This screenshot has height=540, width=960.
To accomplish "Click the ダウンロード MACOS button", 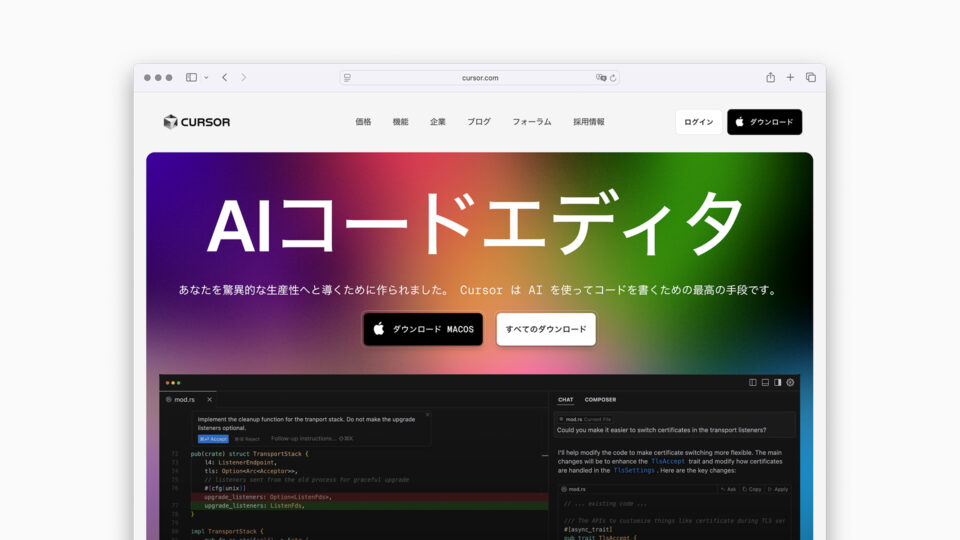I will [423, 329].
